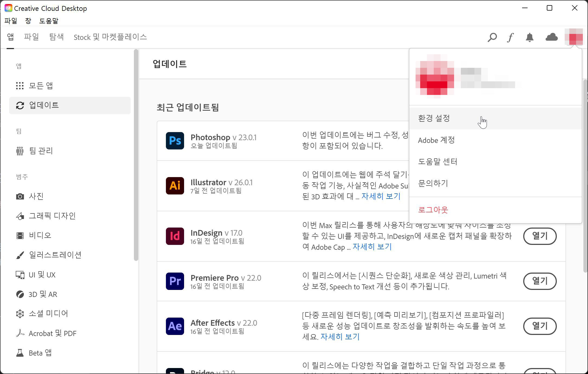Click the refresh icon beside 업데이트
The height and width of the screenshot is (374, 588).
tap(20, 105)
